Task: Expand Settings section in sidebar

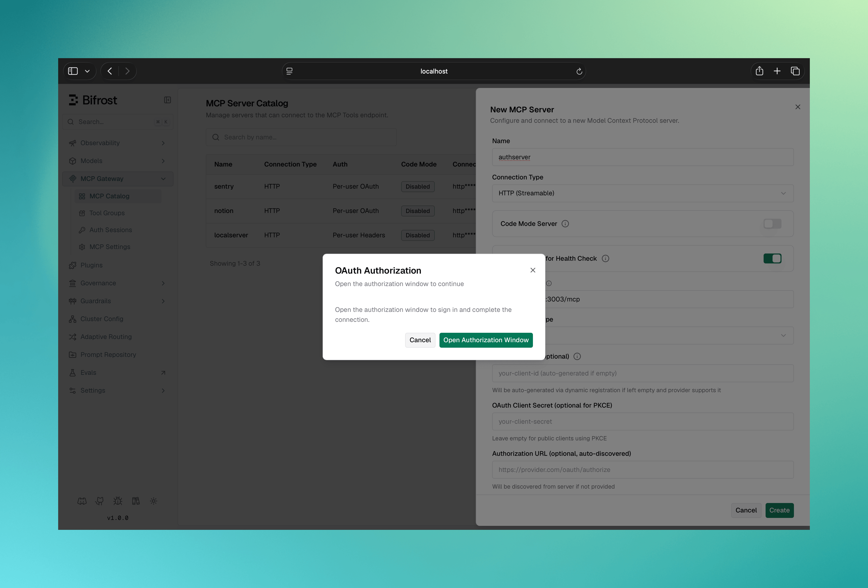Action: [118, 390]
